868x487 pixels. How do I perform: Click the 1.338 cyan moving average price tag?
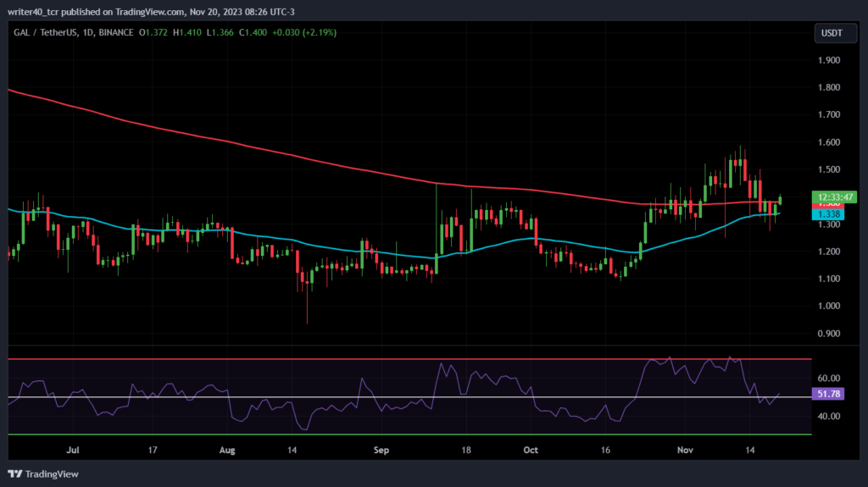[828, 214]
